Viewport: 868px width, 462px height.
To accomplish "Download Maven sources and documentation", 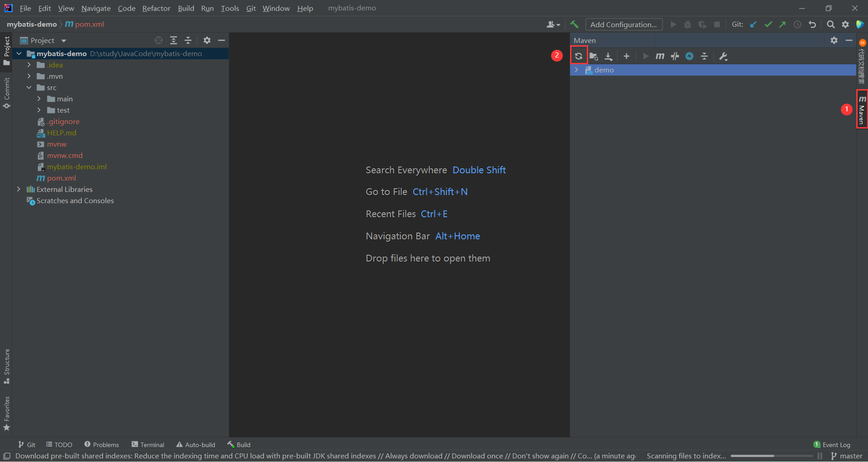I will (x=609, y=56).
